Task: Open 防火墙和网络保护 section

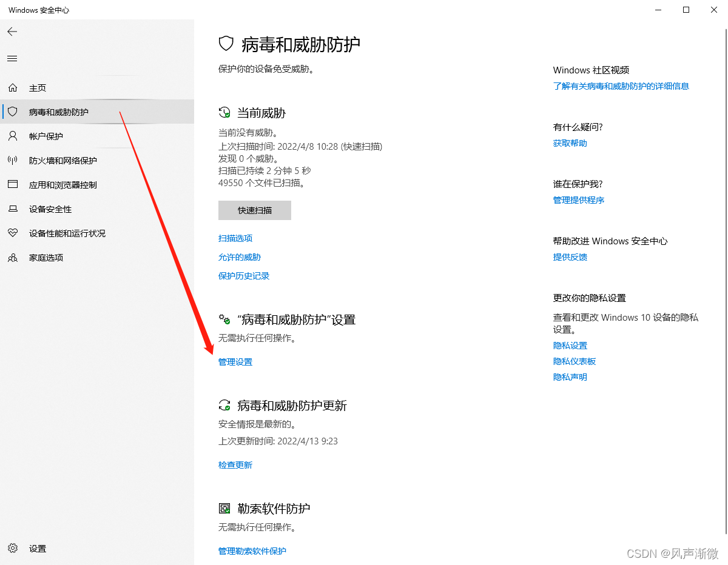Action: click(97, 161)
